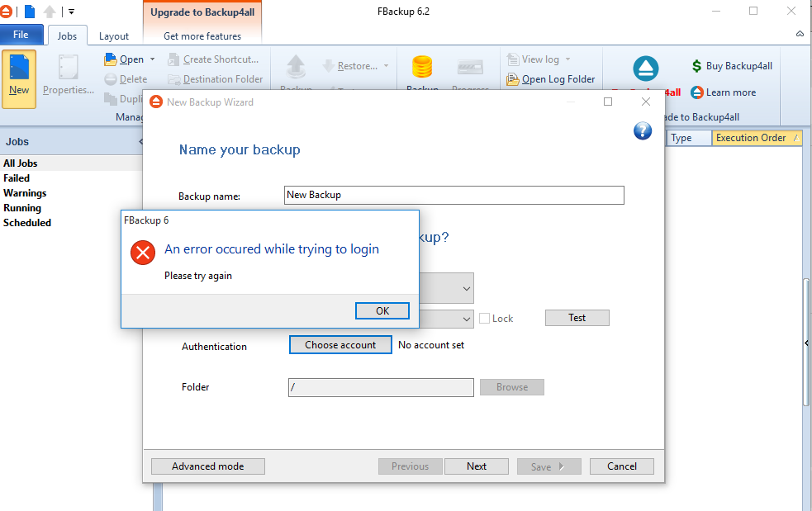Click Restore in the ribbon
The image size is (812, 511).
click(350, 66)
